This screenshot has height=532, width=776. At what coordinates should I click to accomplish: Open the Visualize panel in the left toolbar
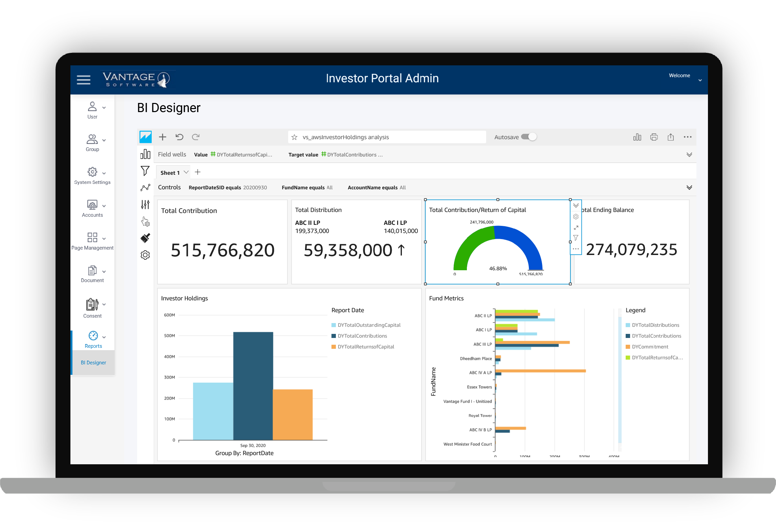tap(145, 154)
